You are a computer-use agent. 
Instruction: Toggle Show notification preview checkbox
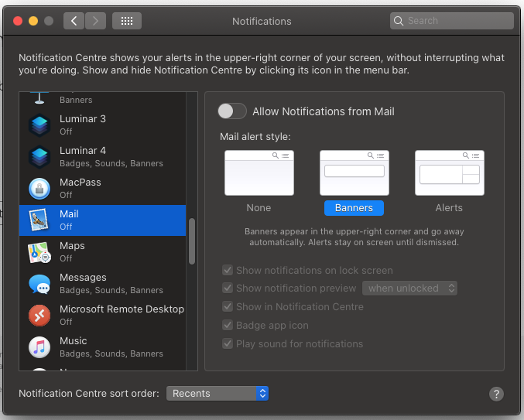click(x=228, y=288)
